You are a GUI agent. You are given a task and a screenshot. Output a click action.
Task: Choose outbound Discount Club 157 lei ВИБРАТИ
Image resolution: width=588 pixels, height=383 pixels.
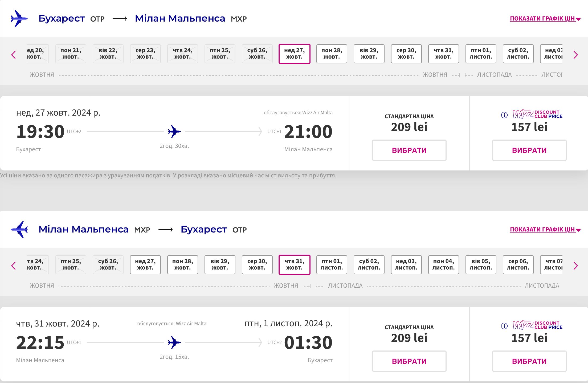point(529,150)
